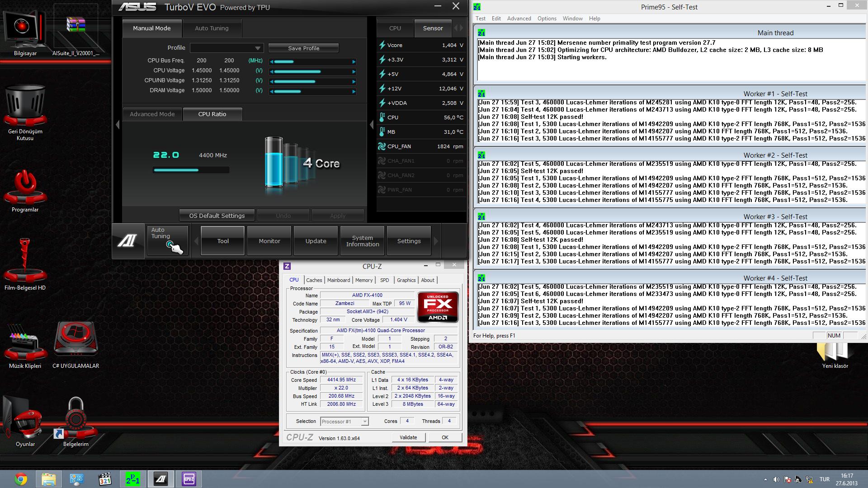Open the Advanced menu in Prime95
The image size is (868, 488).
point(519,19)
